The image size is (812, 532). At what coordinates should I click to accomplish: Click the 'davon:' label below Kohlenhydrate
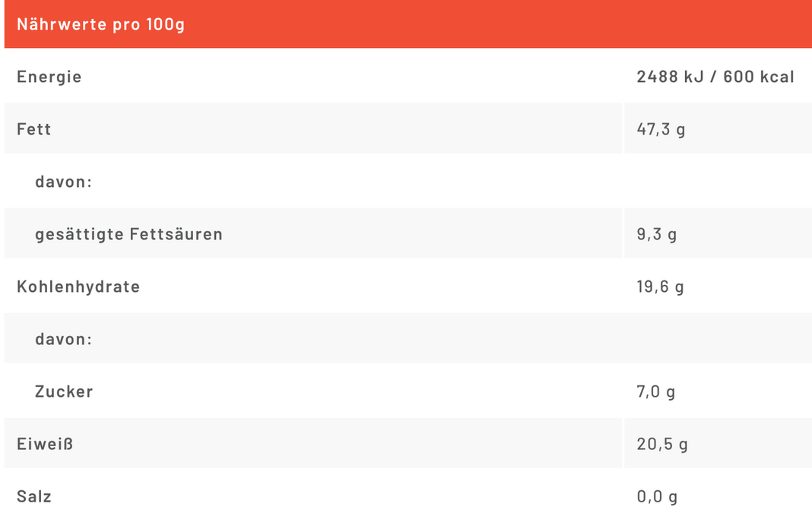tap(64, 339)
